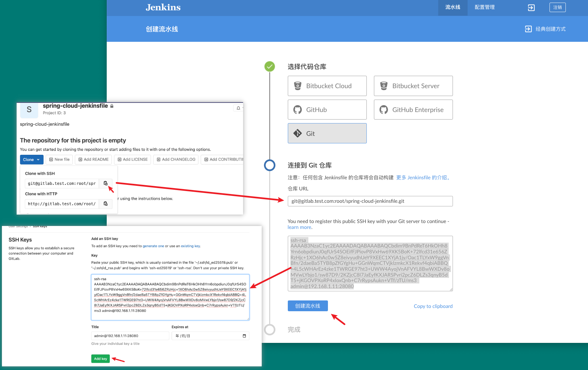Click Add CHANGELOG button

[x=176, y=160]
